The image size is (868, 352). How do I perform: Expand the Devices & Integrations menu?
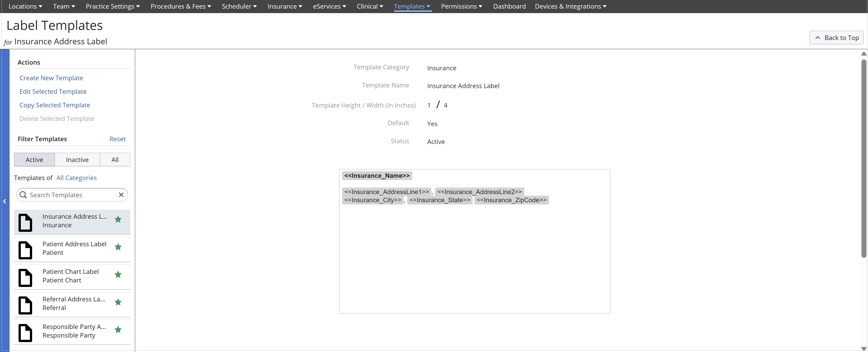[571, 6]
